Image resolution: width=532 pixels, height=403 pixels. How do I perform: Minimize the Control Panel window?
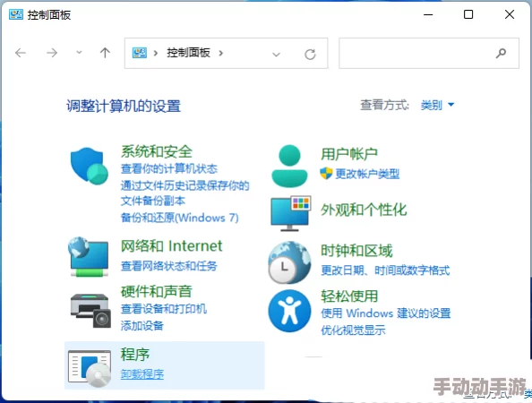[428, 14]
